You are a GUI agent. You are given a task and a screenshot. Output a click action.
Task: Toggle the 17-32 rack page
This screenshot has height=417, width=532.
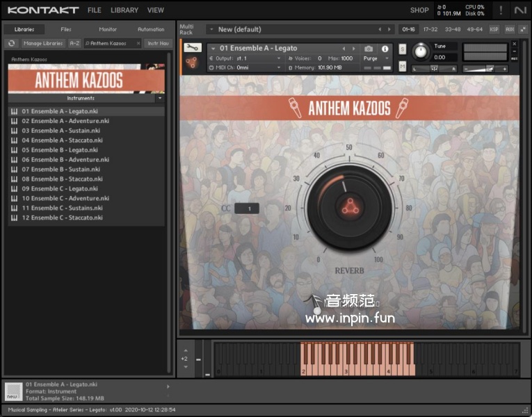[x=430, y=29]
